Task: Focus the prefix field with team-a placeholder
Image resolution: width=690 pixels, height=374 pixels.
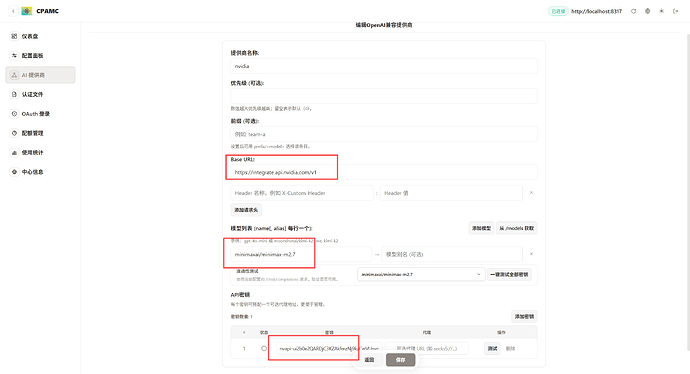Action: (x=384, y=134)
